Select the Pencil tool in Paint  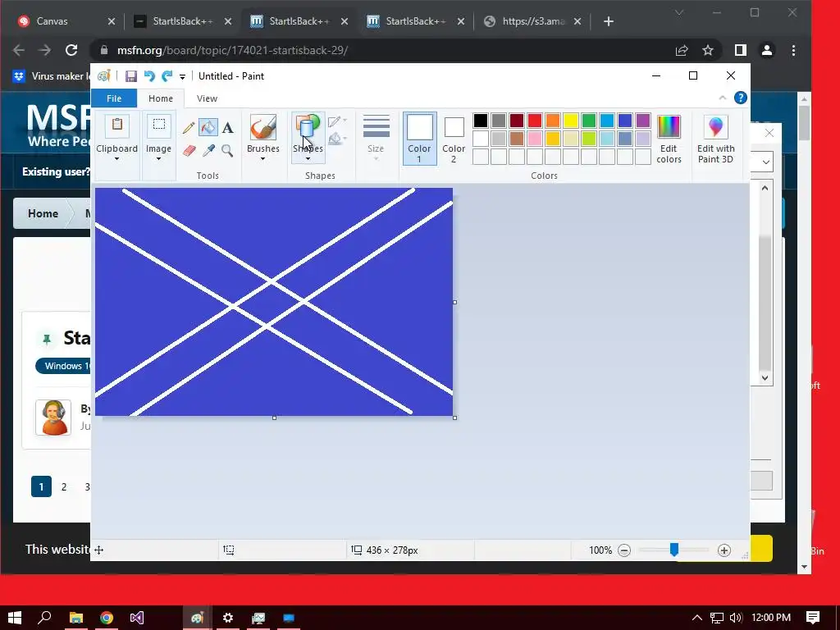[188, 127]
